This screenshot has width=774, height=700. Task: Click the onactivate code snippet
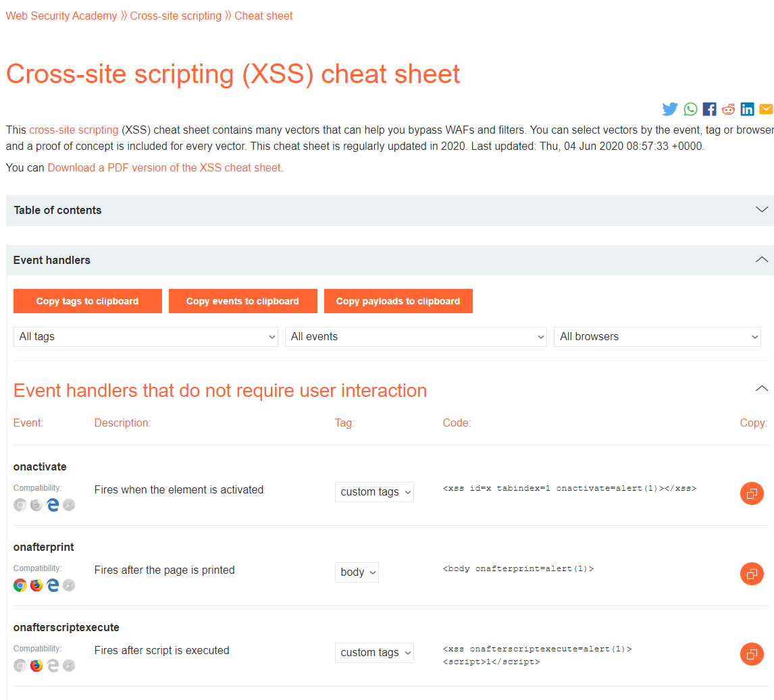569,488
